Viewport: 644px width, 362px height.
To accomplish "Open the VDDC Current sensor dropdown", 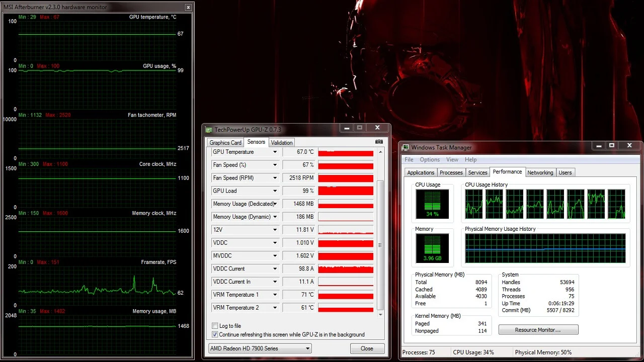I will 275,268.
